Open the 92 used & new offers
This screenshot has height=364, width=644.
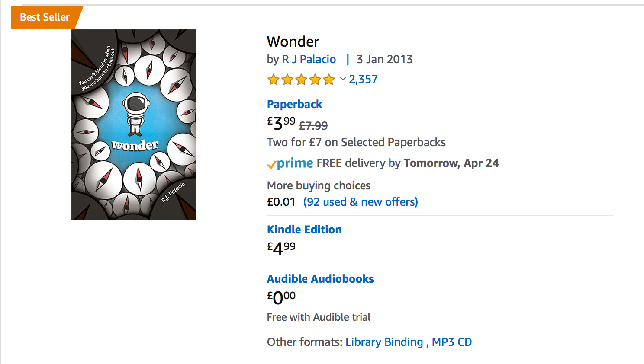click(361, 202)
